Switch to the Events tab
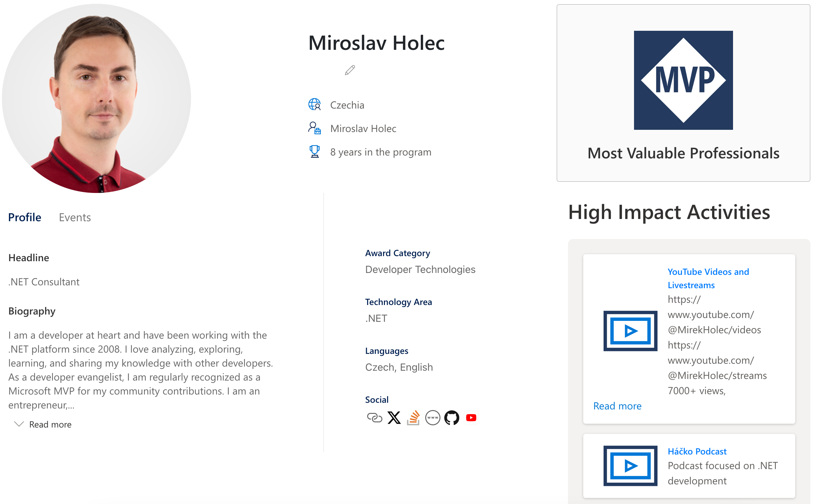 point(75,217)
